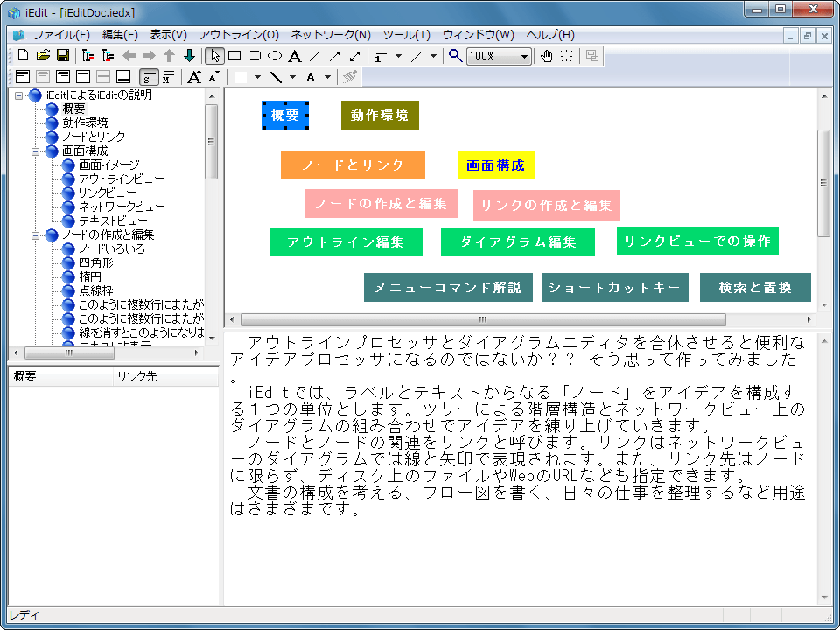Open the 編集(E) menu
The image size is (840, 630).
pos(120,35)
